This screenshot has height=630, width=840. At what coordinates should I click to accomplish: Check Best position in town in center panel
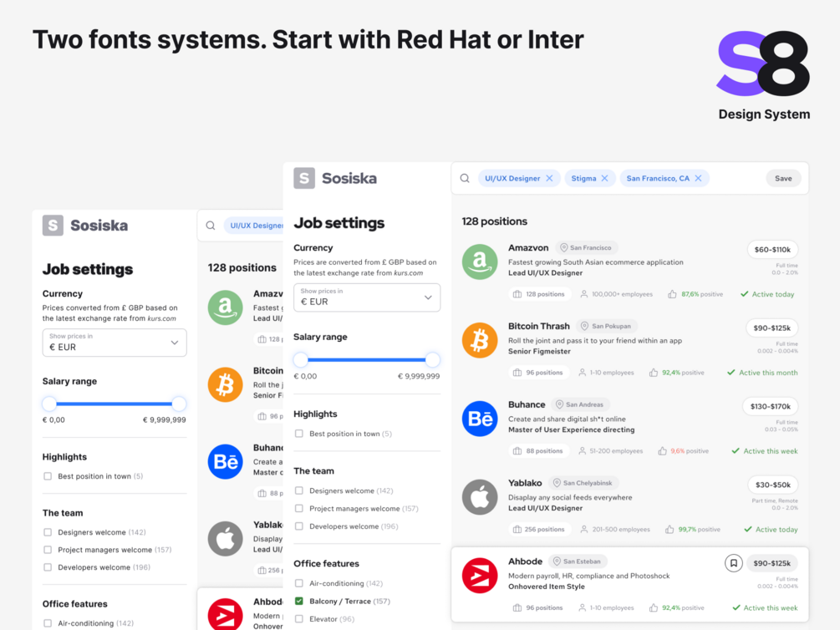click(x=299, y=434)
